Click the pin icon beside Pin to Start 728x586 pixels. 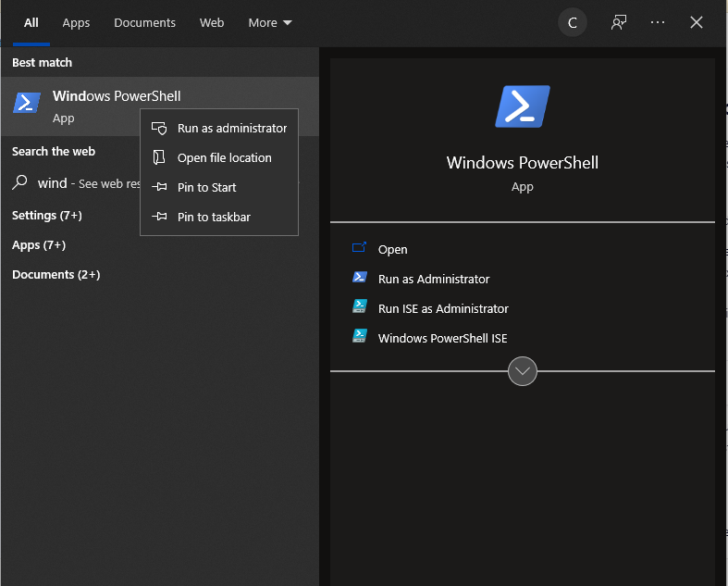(159, 187)
